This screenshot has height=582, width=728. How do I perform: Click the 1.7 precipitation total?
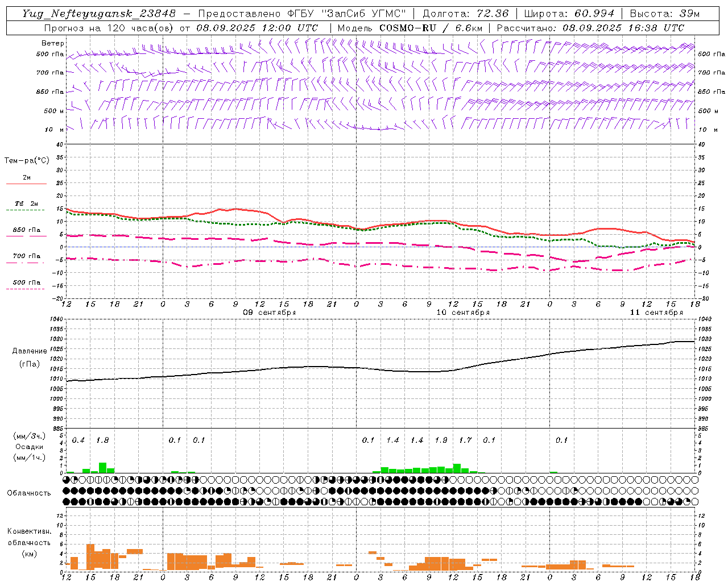coord(465,440)
